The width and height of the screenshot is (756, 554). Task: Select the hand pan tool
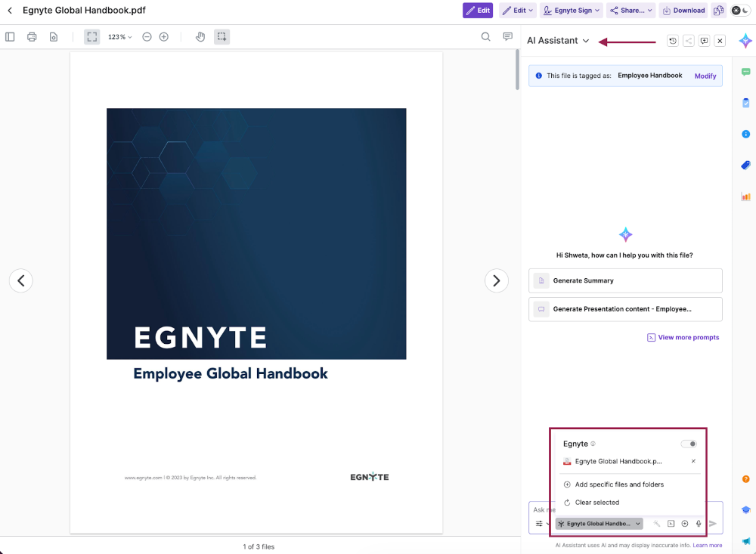[200, 37]
